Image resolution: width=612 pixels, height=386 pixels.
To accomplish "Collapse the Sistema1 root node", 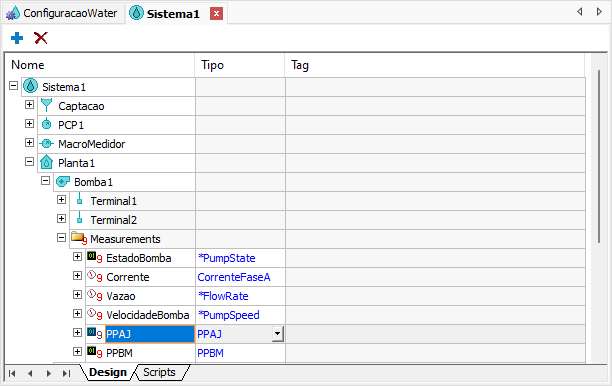I will click(13, 85).
